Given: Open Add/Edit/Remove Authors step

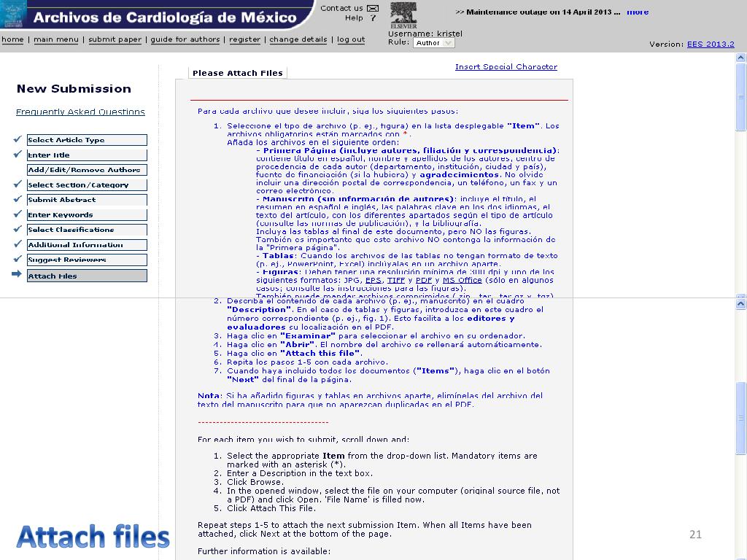Looking at the screenshot, I should pyautogui.click(x=88, y=170).
